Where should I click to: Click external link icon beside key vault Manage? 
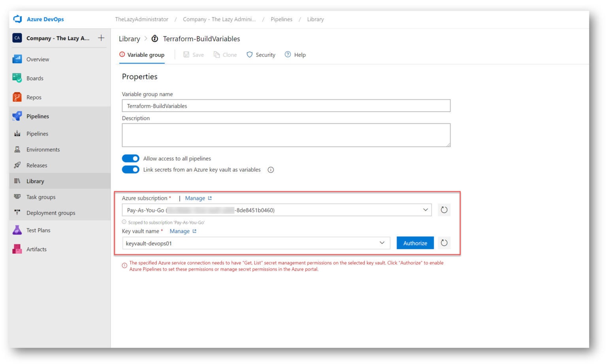pos(194,231)
